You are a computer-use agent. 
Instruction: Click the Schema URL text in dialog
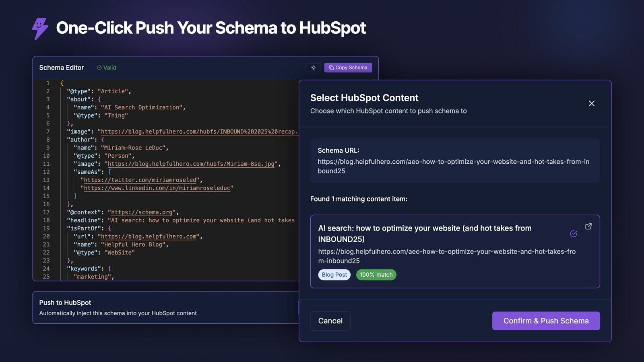[453, 166]
